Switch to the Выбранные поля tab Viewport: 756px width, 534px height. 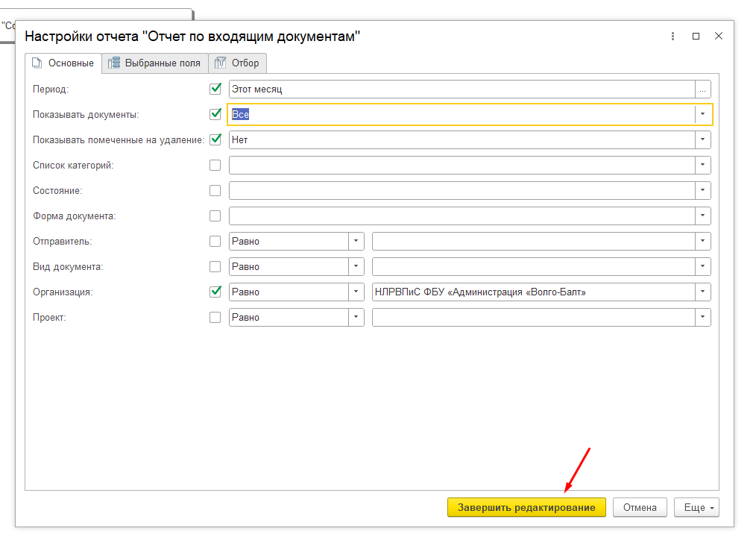coord(155,63)
